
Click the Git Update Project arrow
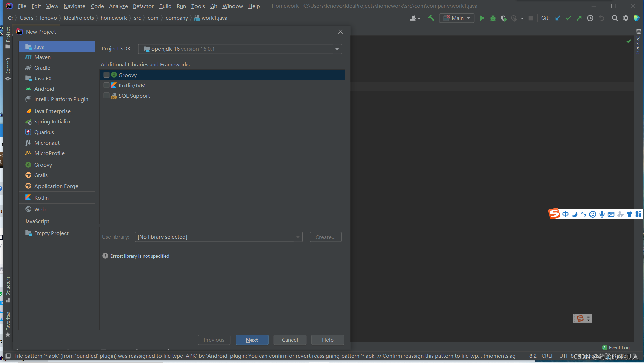click(558, 18)
